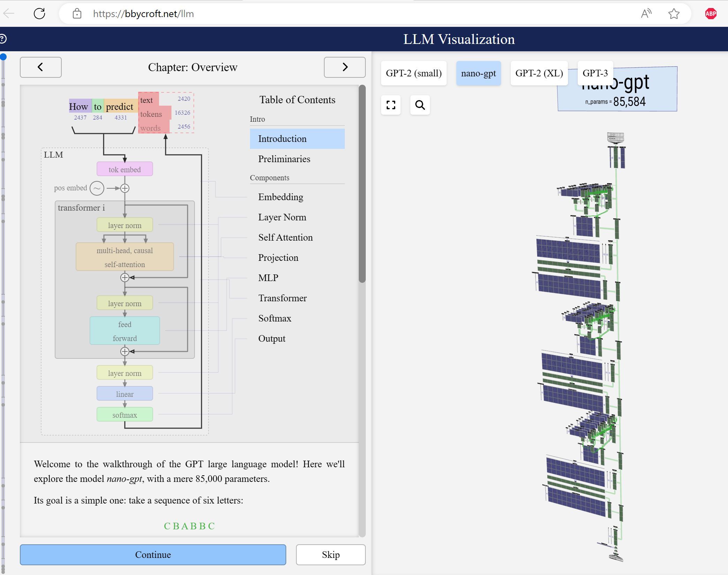This screenshot has height=575, width=728.
Task: Open the ABP Adblock Plus extension
Action: click(x=711, y=14)
